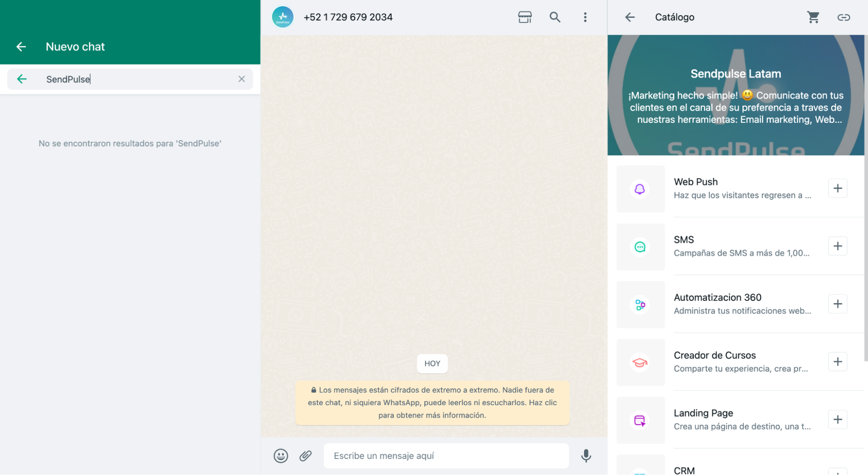Click the green search back arrow
The width and height of the screenshot is (868, 475).
tap(22, 79)
